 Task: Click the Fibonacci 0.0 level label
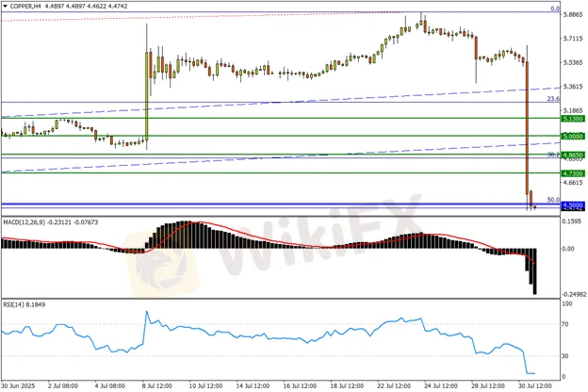click(x=555, y=8)
